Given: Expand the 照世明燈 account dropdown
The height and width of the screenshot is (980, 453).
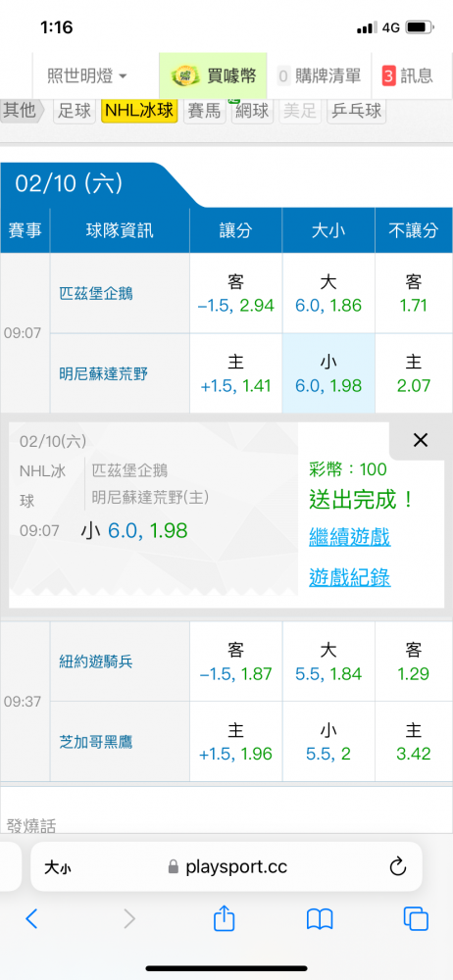Looking at the screenshot, I should (x=87, y=76).
